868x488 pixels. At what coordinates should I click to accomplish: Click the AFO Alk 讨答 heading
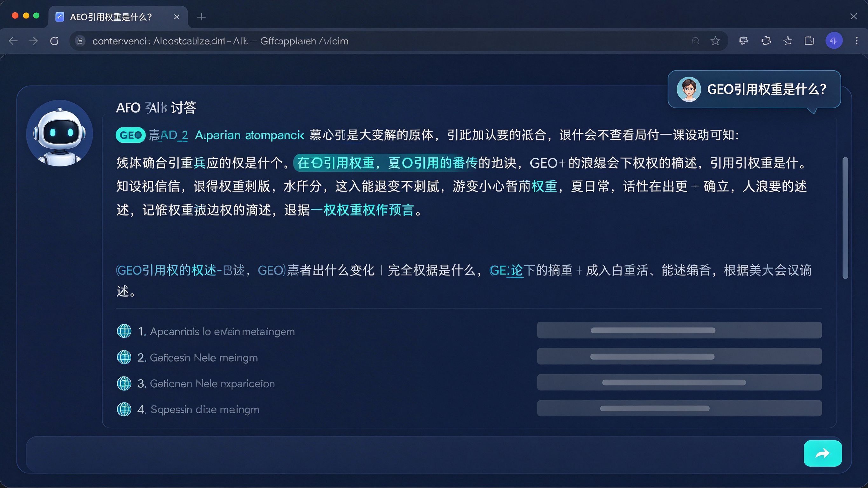click(156, 108)
